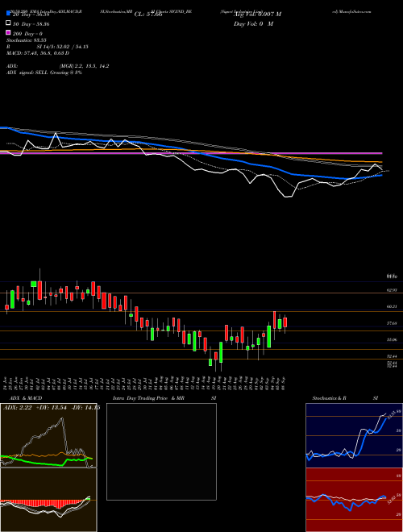Click the 'MACD: 57.48, 56.8, 0.68 D' line
The height and width of the screenshot is (532, 403).
tap(38, 53)
